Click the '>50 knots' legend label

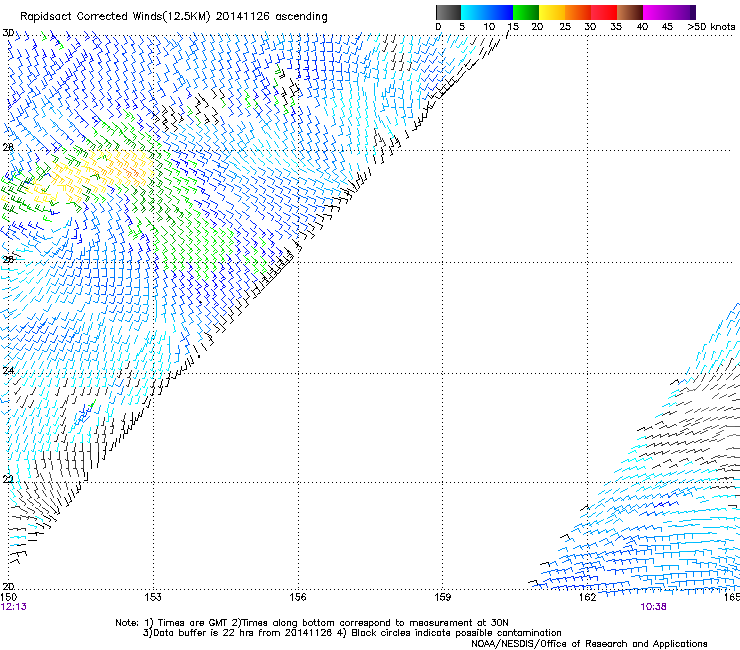click(x=711, y=27)
